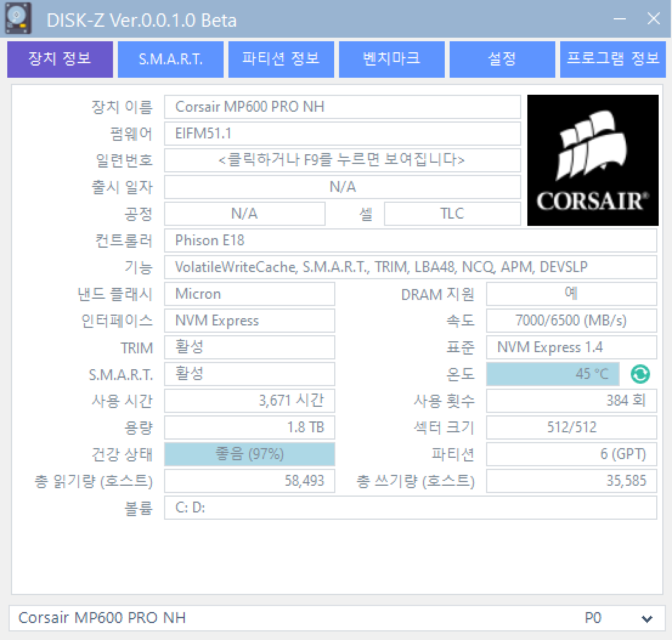Click the speed value 7000/6500 (MB/s)
The width and height of the screenshot is (672, 640).
click(x=571, y=321)
